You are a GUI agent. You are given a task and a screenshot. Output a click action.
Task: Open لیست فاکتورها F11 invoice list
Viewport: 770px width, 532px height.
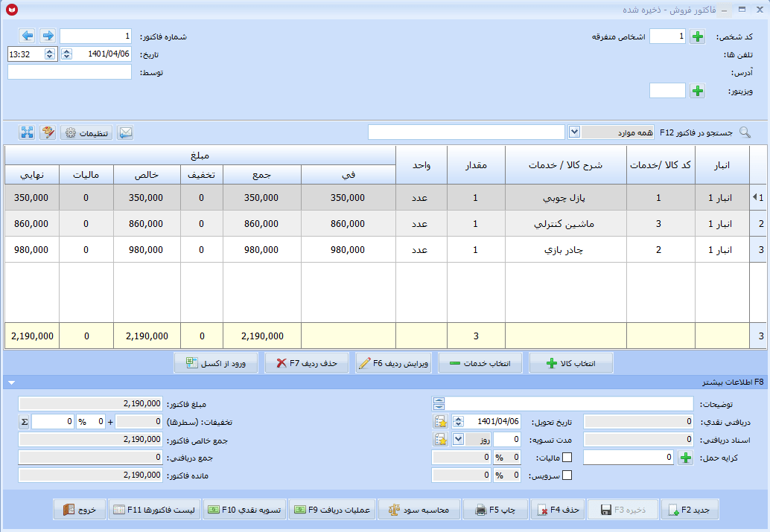(154, 510)
